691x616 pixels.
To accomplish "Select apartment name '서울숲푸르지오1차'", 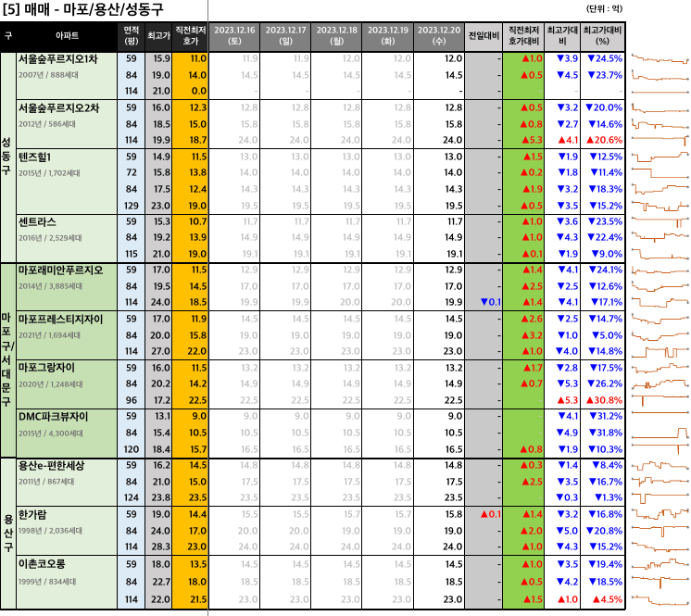I will click(57, 59).
